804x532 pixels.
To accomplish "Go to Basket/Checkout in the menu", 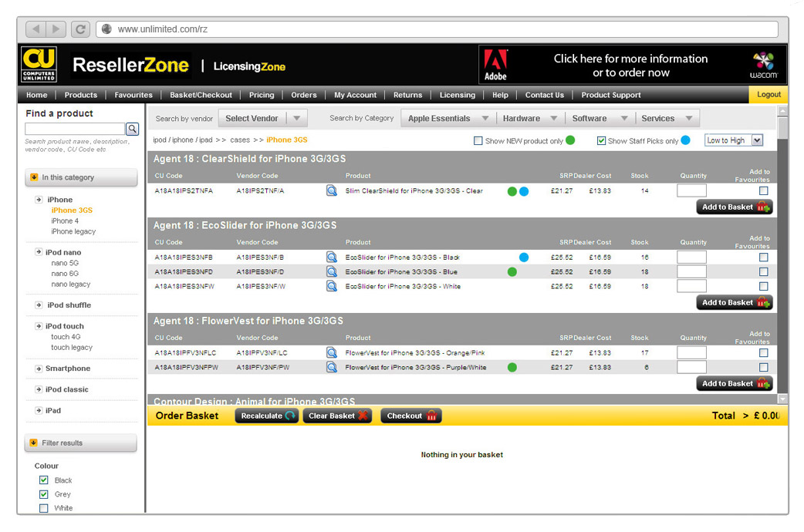I will point(201,95).
